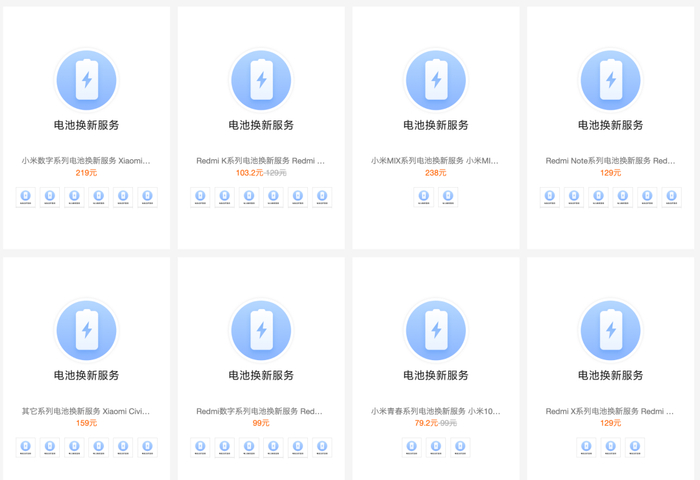The width and height of the screenshot is (700, 480).
Task: Select middle variant thumbnail under 小米青春系列
Action: point(436,447)
